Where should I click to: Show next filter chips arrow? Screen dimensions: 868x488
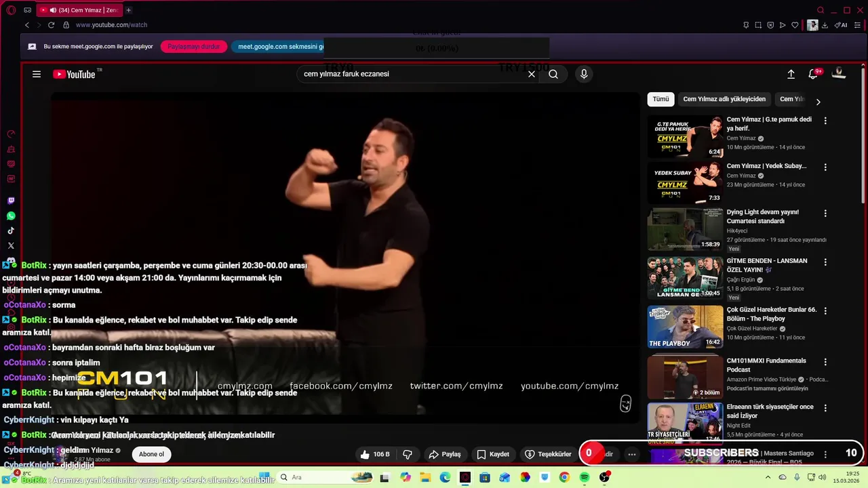click(818, 102)
